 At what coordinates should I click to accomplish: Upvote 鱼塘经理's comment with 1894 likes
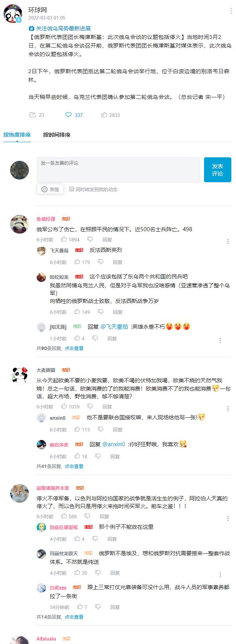coord(64,239)
